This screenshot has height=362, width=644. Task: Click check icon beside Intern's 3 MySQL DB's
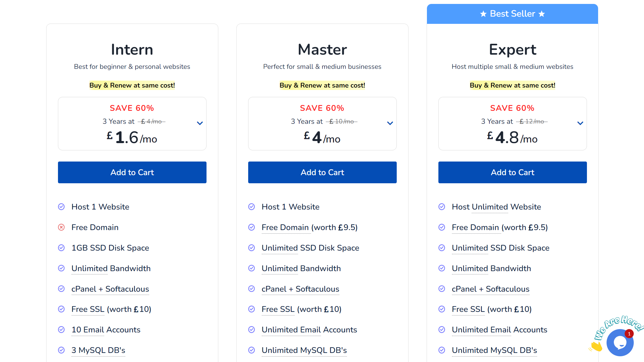[61, 350]
